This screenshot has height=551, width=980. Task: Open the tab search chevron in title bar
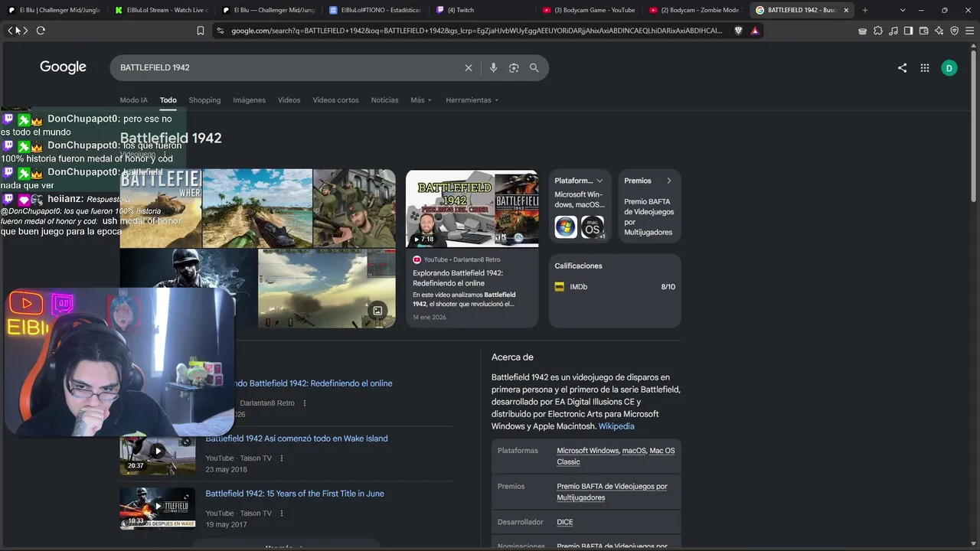pos(903,10)
